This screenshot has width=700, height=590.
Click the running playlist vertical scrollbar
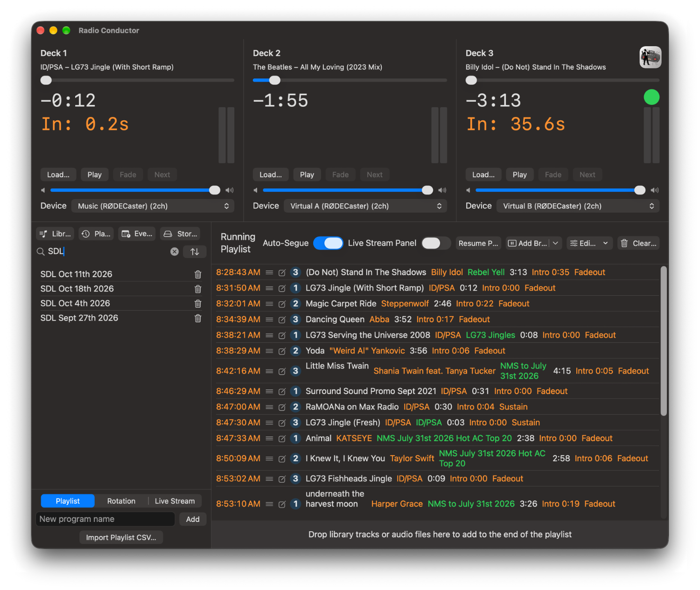pos(664,341)
